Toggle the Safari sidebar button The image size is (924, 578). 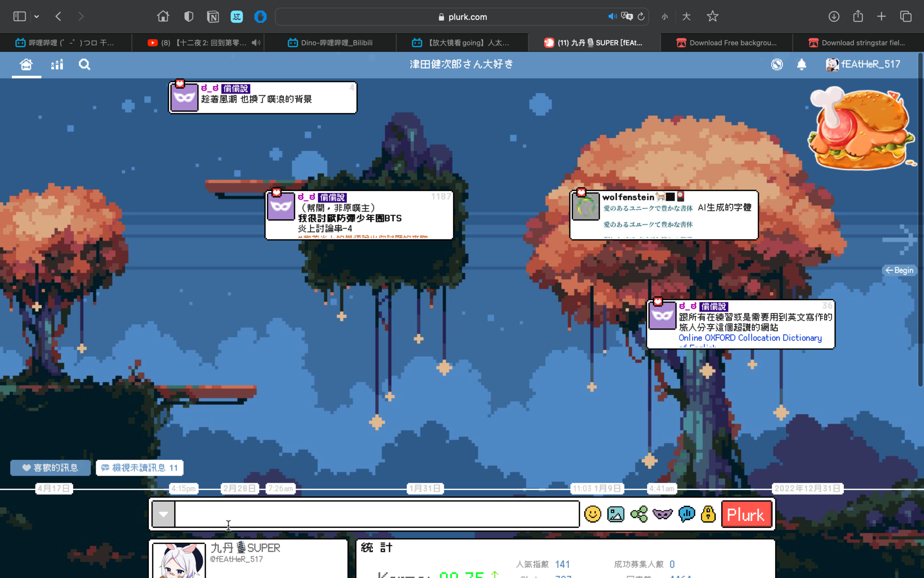tap(19, 16)
